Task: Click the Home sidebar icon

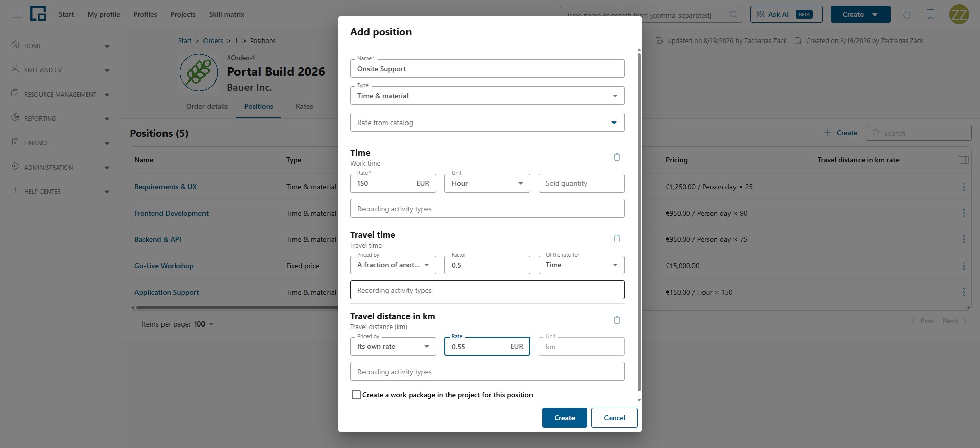Action: point(15,45)
